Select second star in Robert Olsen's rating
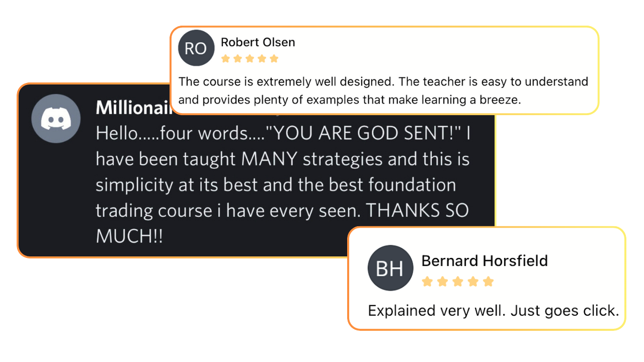The width and height of the screenshot is (644, 362). coord(237,59)
